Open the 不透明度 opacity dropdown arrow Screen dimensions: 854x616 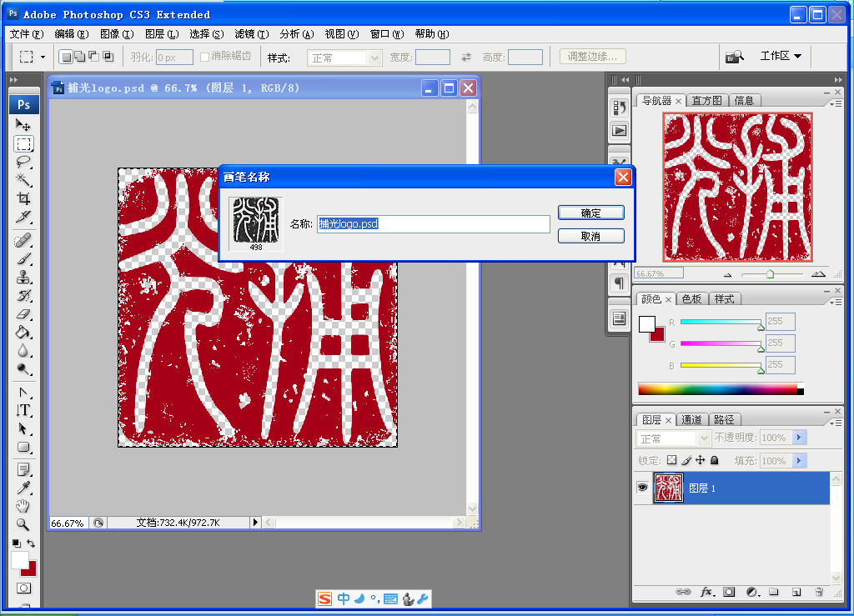(x=799, y=438)
